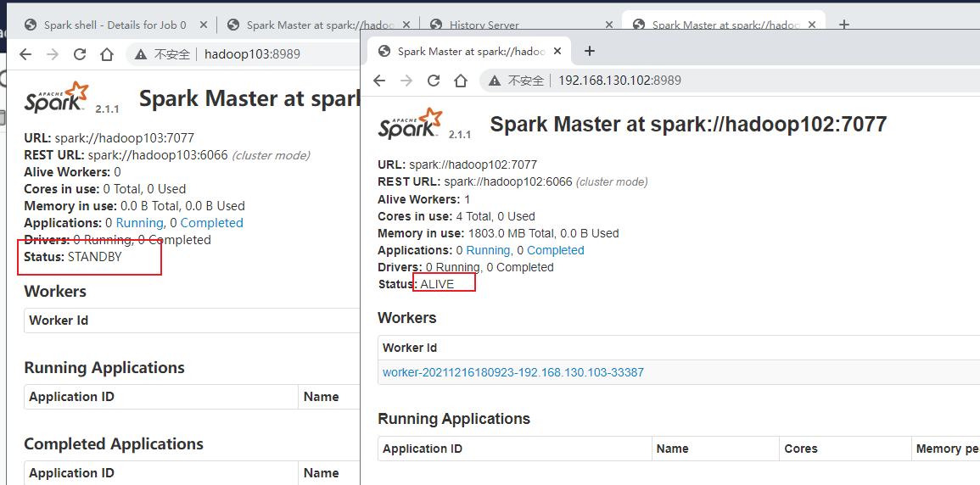980x485 pixels.
Task: Open new tab in the front browser window
Action: pyautogui.click(x=590, y=51)
